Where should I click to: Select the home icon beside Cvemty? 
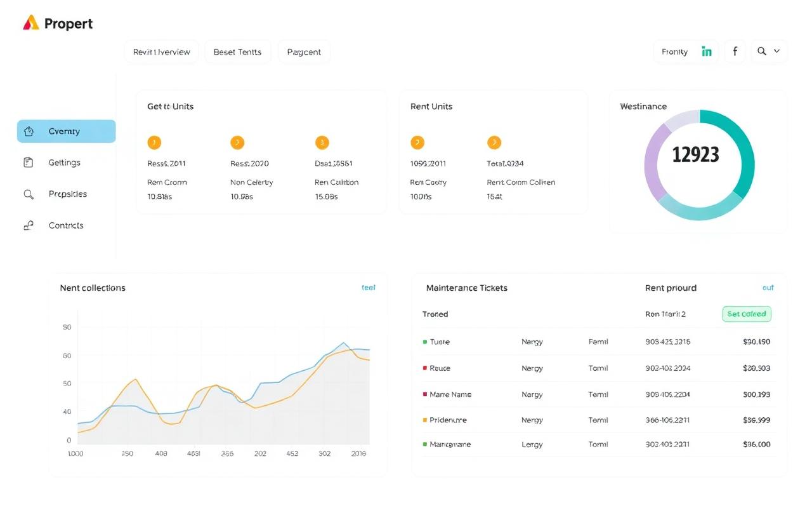point(28,131)
